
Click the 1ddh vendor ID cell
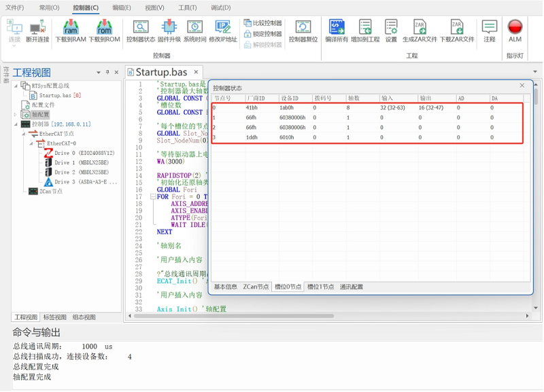pyautogui.click(x=252, y=137)
